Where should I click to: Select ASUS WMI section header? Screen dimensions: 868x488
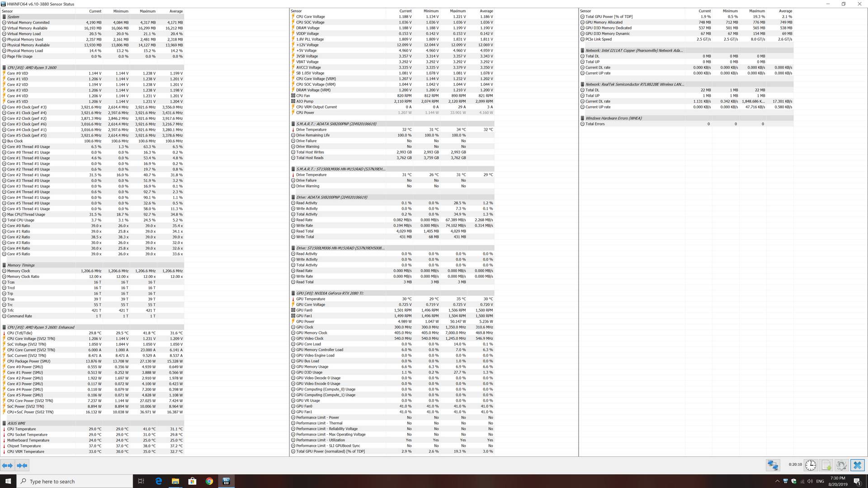93,423
